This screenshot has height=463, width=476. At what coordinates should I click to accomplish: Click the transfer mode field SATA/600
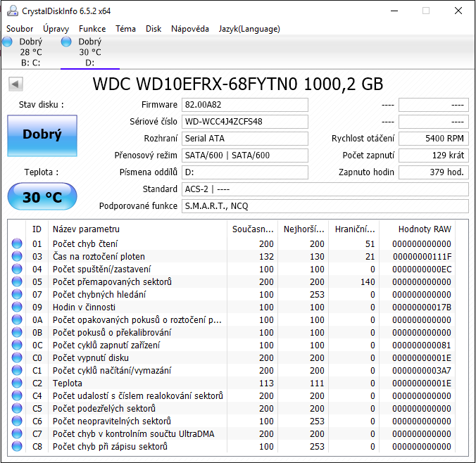pyautogui.click(x=245, y=156)
